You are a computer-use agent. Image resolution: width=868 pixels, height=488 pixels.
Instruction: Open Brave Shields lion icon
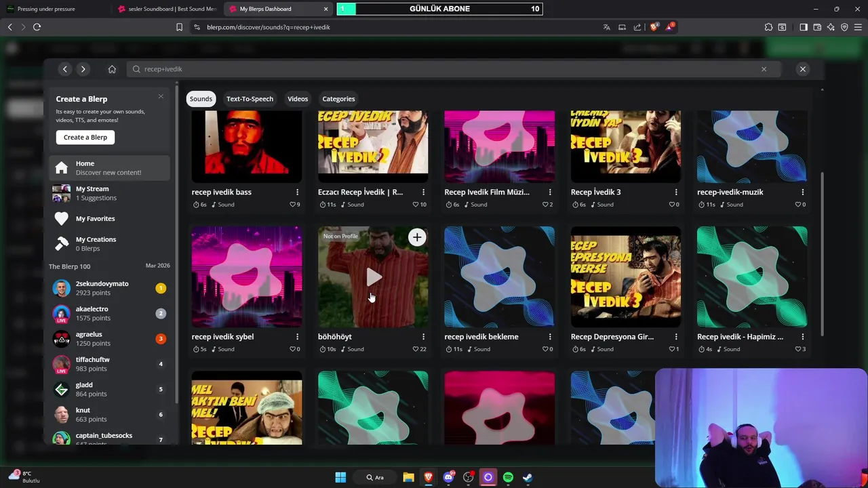click(x=654, y=27)
